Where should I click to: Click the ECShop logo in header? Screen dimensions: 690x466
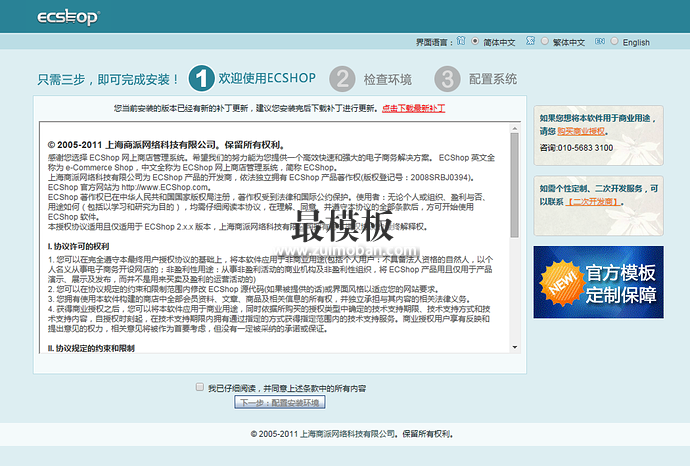click(68, 17)
